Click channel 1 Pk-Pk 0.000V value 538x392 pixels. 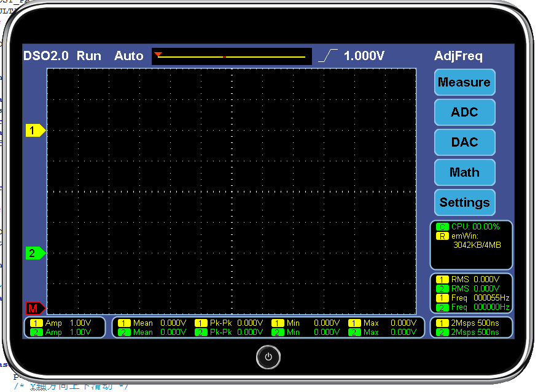pos(236,323)
